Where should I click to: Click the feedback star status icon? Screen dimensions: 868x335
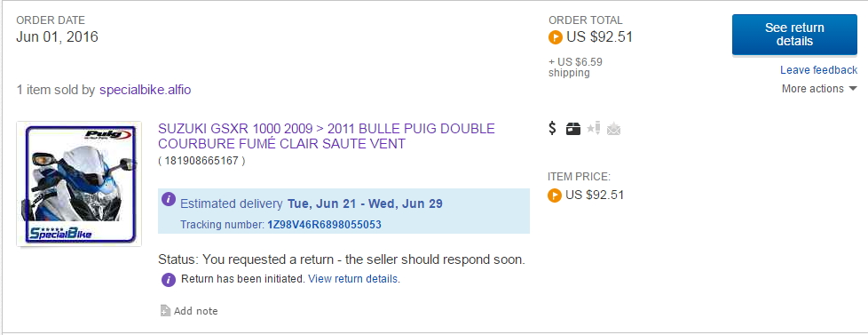(594, 129)
